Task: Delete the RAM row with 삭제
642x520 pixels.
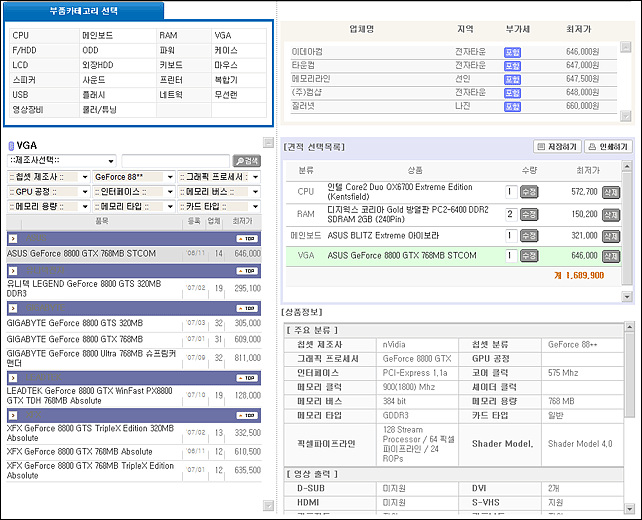Action: (611, 215)
